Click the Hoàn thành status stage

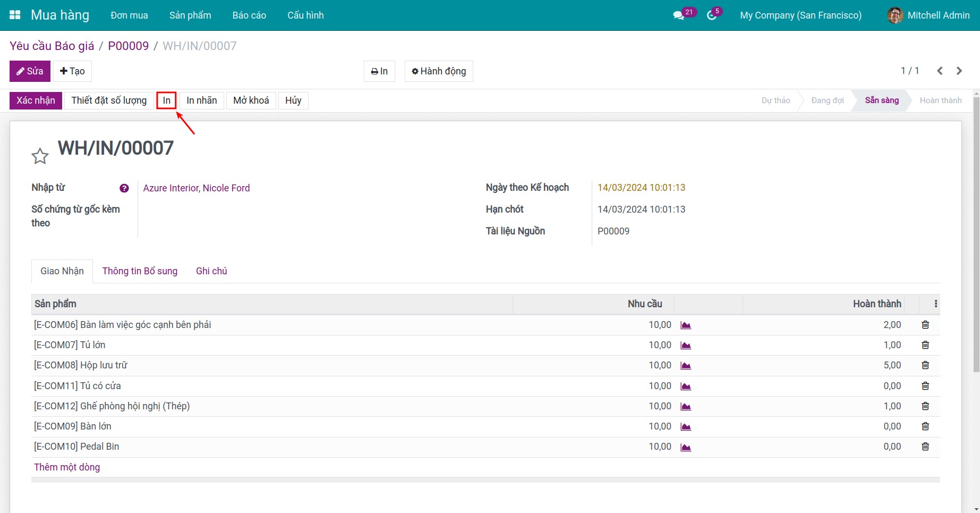(x=941, y=100)
